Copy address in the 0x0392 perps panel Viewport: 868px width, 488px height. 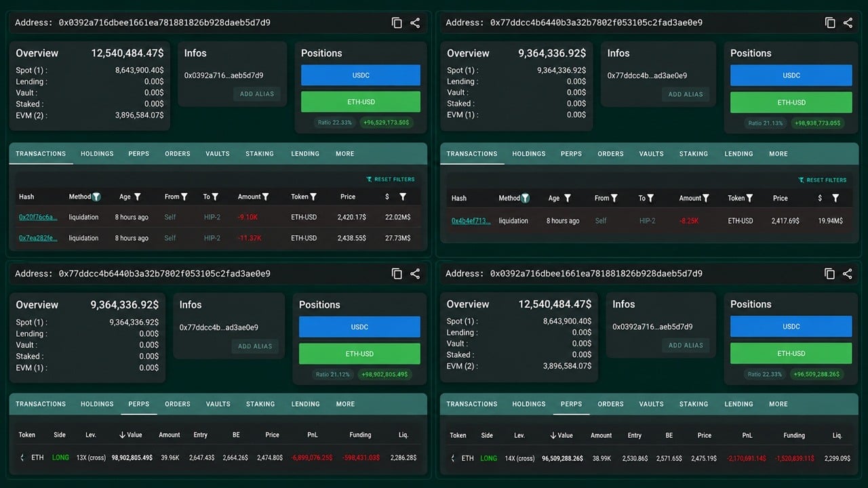point(829,274)
